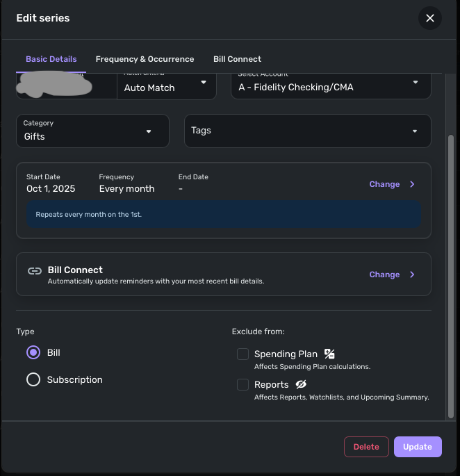Check Exclude from Spending Plan box
This screenshot has width=460, height=476.
click(x=243, y=354)
